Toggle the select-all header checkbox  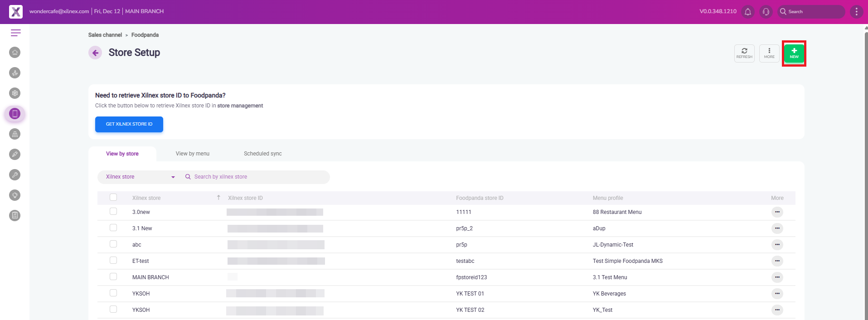pos(113,198)
